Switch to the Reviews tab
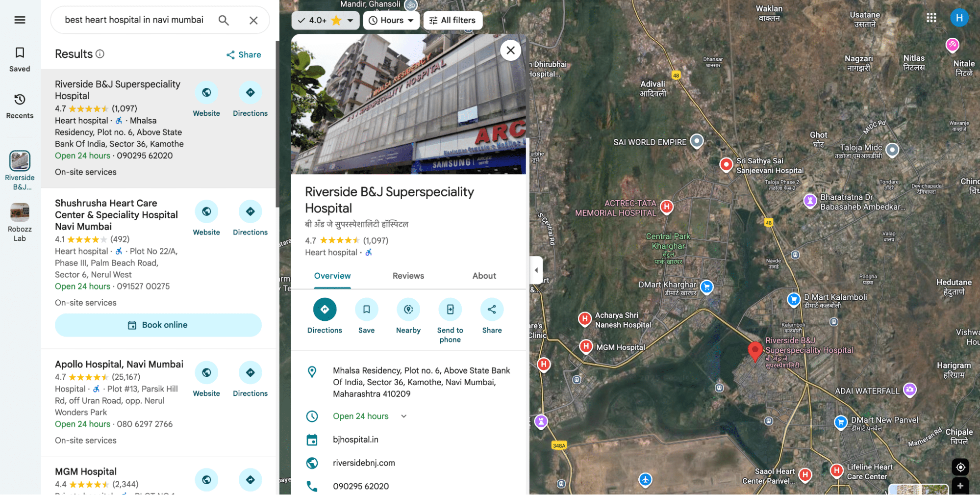Viewport: 980px width, 495px height. pos(408,276)
